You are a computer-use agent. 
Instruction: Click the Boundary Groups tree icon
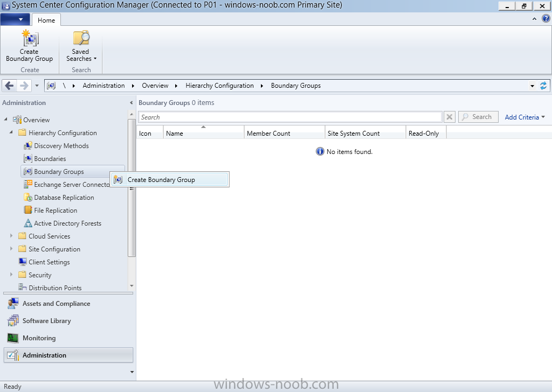(x=28, y=172)
